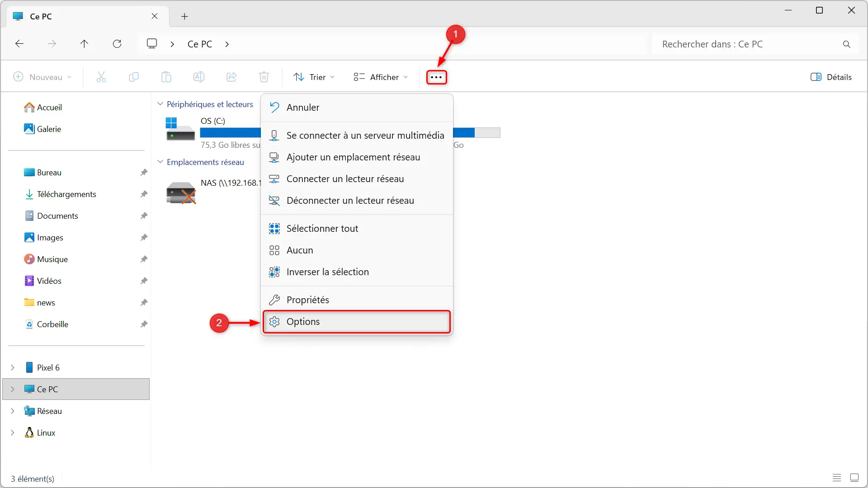Click the Paste clipboard icon
The width and height of the screenshot is (868, 488).
(x=166, y=77)
